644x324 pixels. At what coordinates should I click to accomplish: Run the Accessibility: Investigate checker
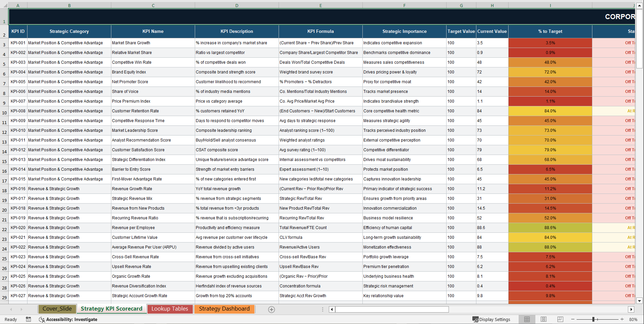point(68,319)
